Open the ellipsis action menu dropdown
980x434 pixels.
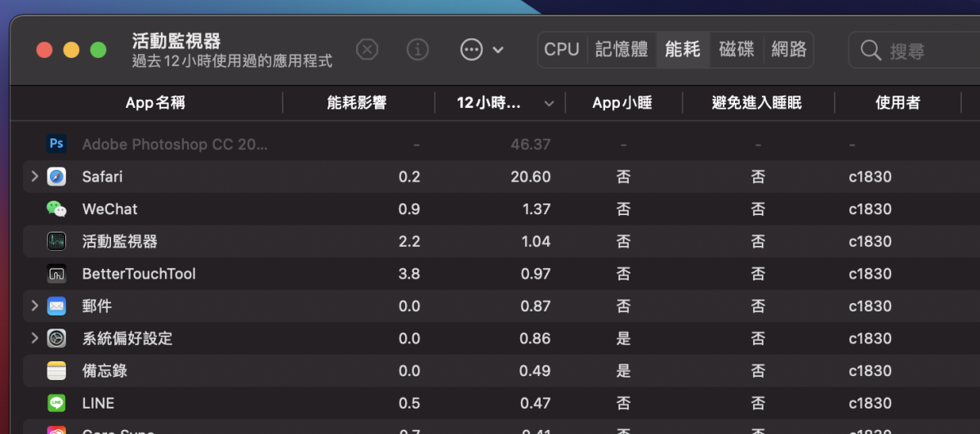click(x=482, y=50)
